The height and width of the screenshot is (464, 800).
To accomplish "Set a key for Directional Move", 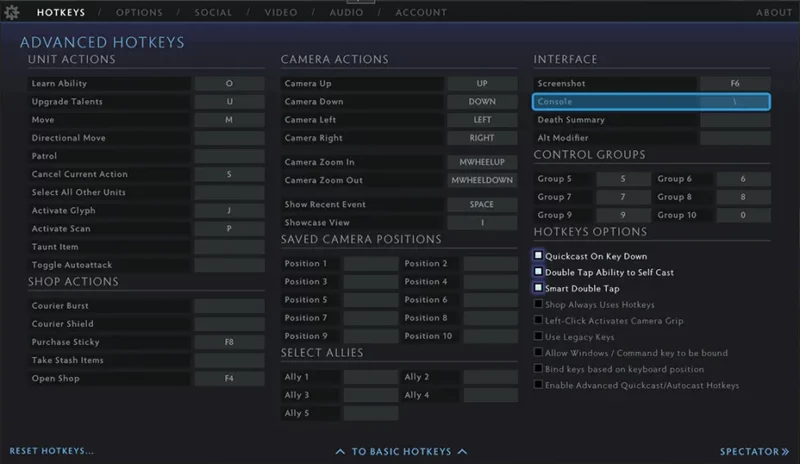I will coord(229,138).
